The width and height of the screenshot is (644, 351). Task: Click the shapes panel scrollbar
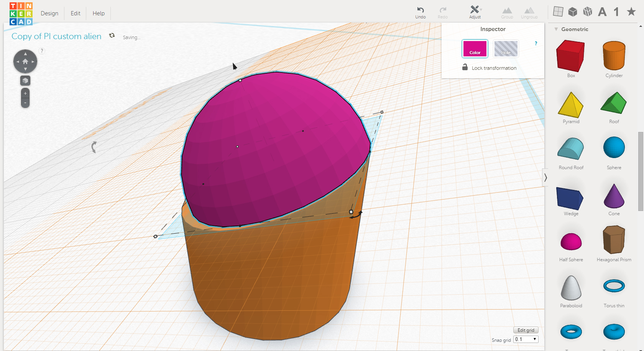pyautogui.click(x=641, y=171)
